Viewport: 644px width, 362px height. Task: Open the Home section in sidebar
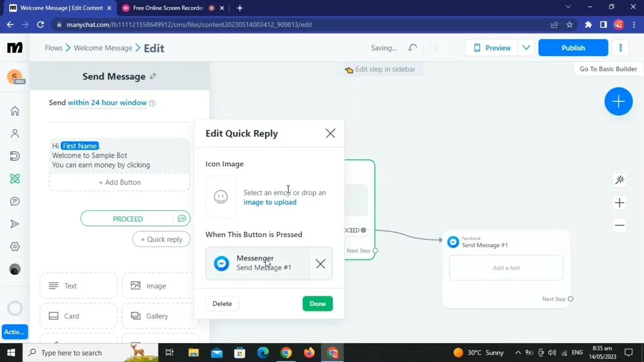click(15, 111)
